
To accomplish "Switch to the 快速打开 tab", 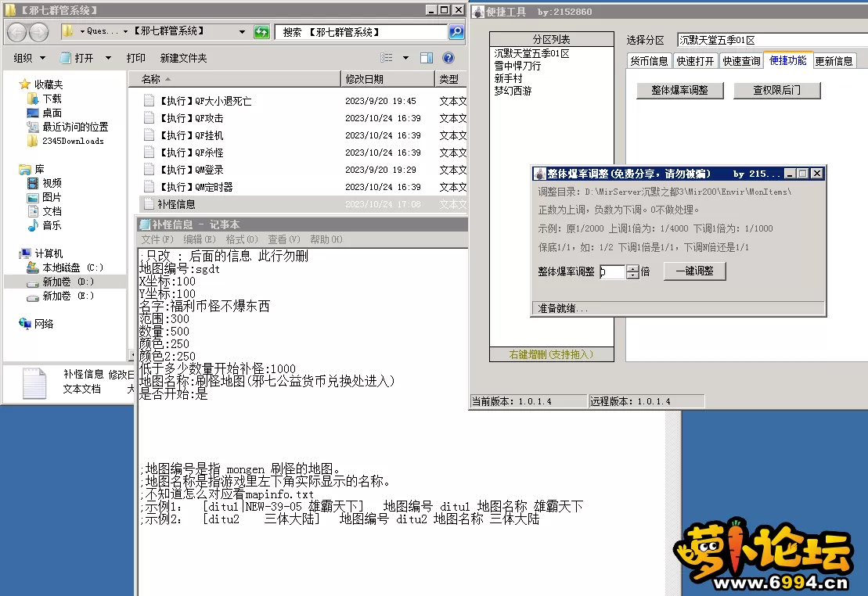I will (x=695, y=61).
